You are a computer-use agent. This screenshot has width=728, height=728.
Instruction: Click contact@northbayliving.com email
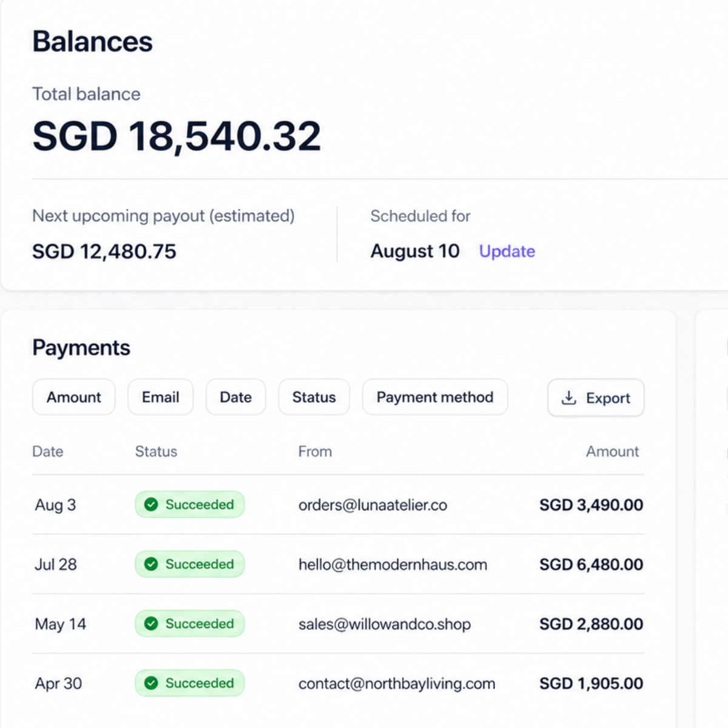pyautogui.click(x=397, y=683)
